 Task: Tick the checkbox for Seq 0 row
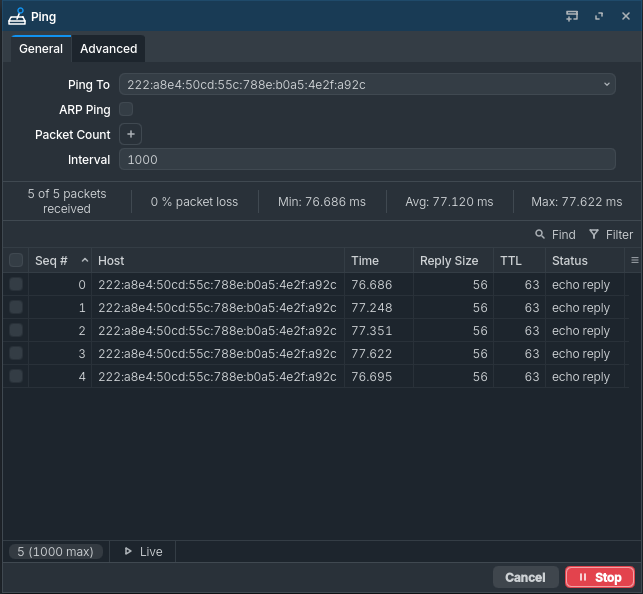[x=16, y=285]
